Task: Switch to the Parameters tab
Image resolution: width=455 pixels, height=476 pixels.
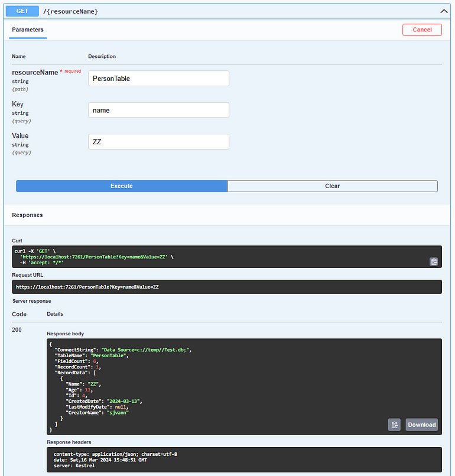Action: pos(28,30)
